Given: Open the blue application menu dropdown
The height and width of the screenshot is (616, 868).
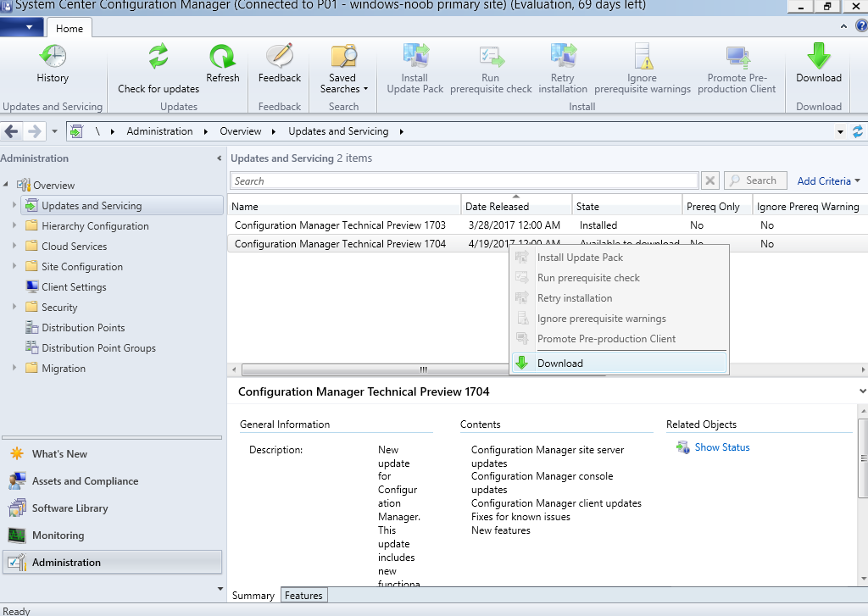Looking at the screenshot, I should point(21,26).
